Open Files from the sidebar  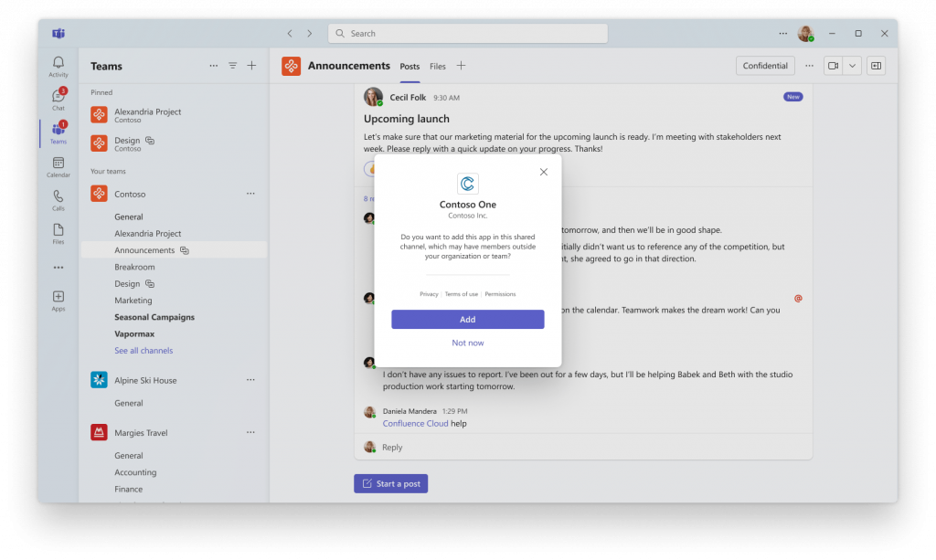tap(58, 233)
